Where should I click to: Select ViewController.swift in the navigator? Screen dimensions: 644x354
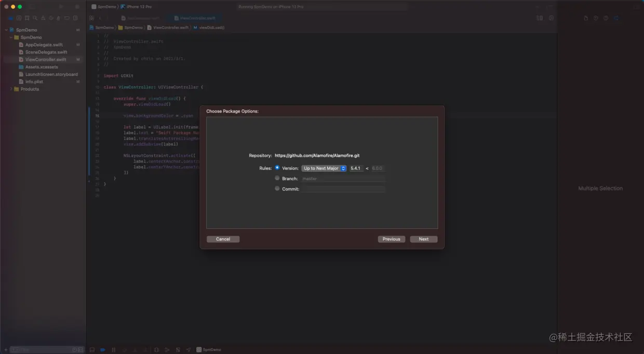point(45,60)
